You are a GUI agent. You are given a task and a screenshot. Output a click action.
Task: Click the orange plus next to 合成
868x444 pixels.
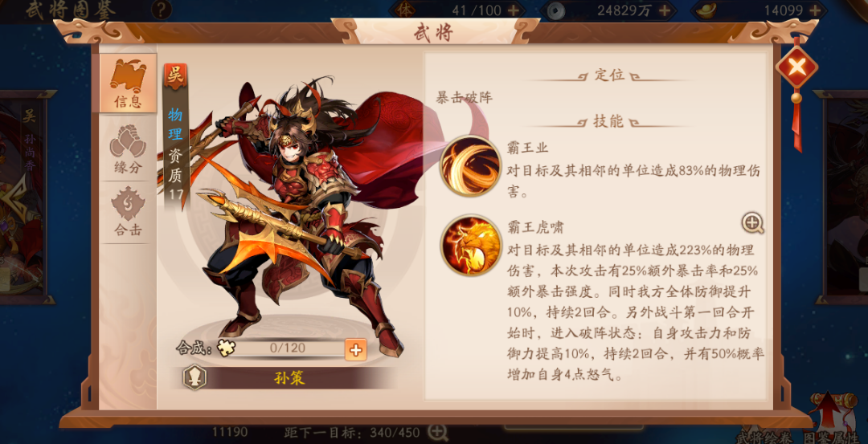coord(355,349)
